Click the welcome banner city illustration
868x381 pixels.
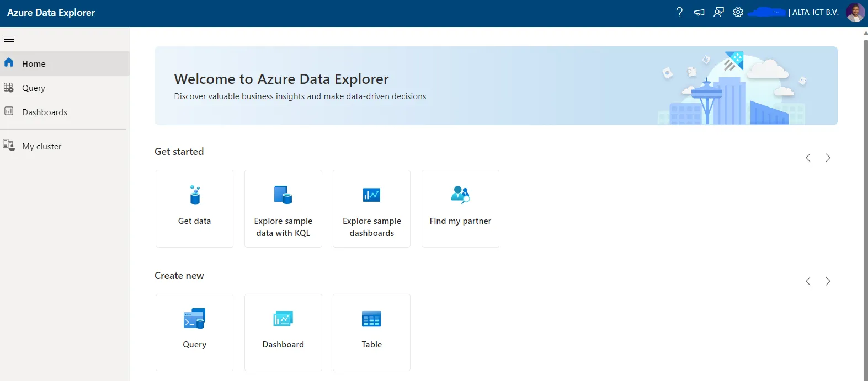pos(734,88)
